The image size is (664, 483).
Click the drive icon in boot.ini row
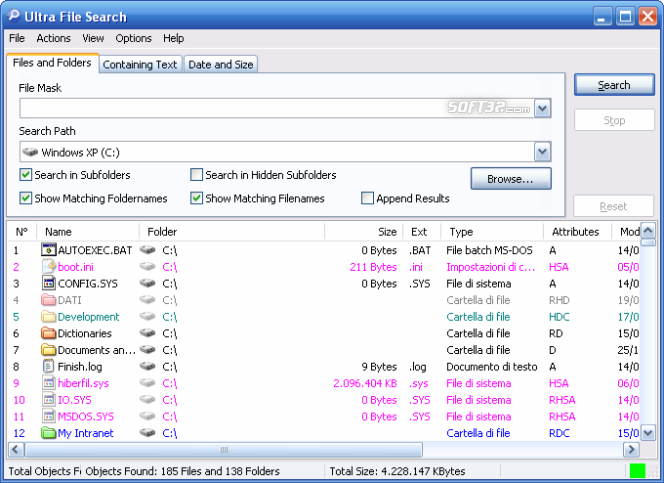click(148, 267)
